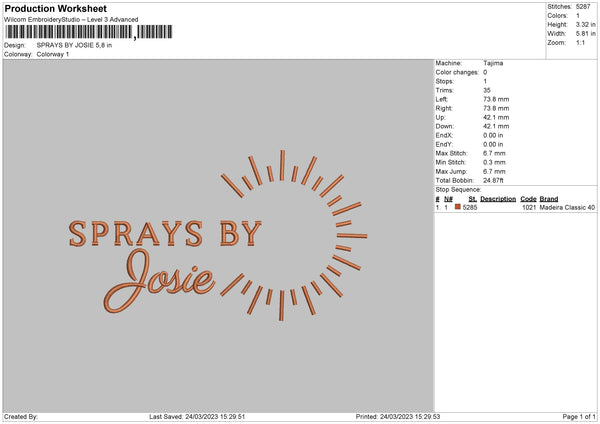Click the Madeira Classic 40 brand entry
This screenshot has height=424, width=600.
[567, 207]
